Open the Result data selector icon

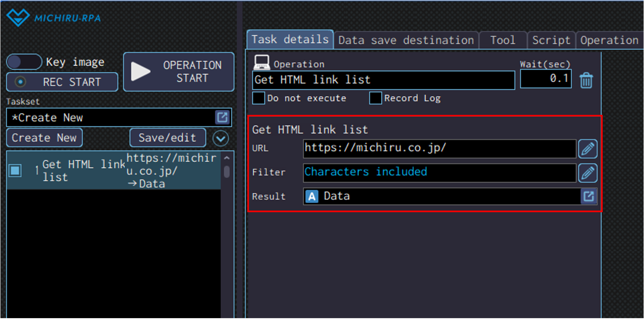589,197
